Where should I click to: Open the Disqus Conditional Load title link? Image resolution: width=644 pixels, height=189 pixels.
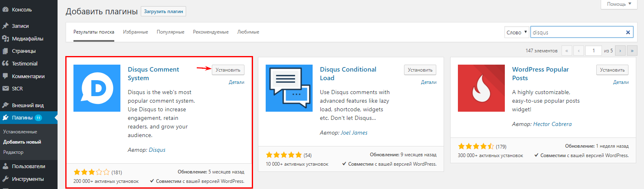coord(348,74)
